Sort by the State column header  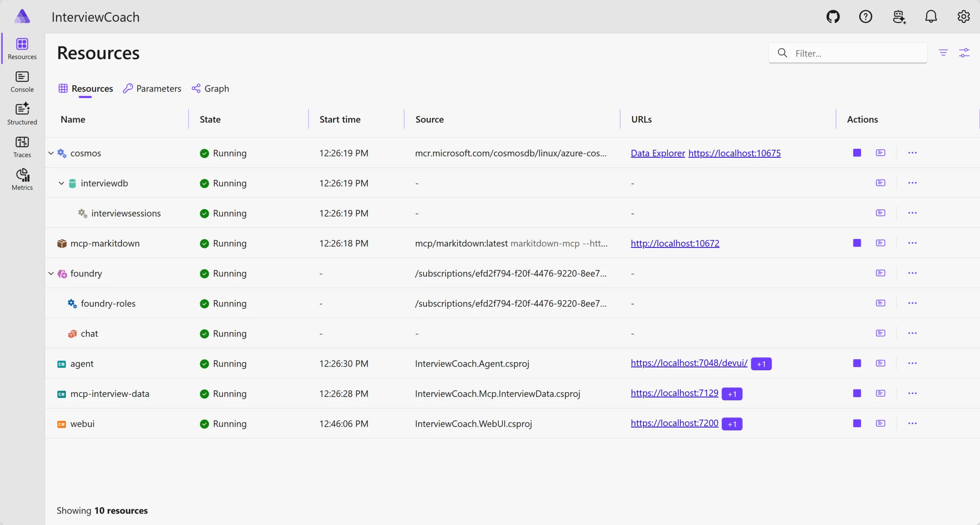(x=210, y=119)
